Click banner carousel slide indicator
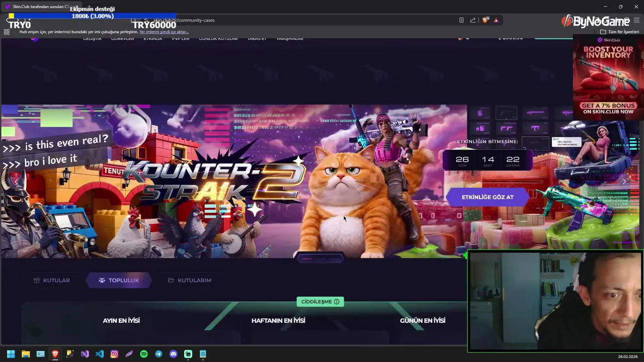 coord(320,259)
